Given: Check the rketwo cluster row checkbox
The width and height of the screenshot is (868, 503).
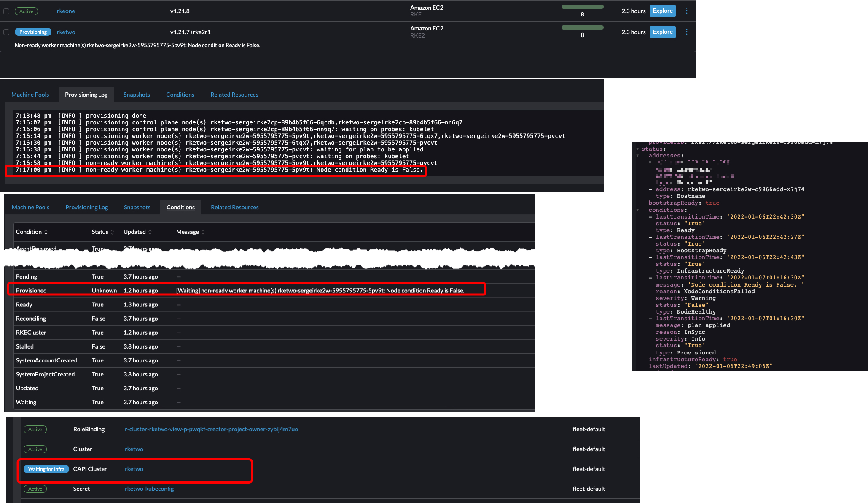Looking at the screenshot, I should click(6, 32).
